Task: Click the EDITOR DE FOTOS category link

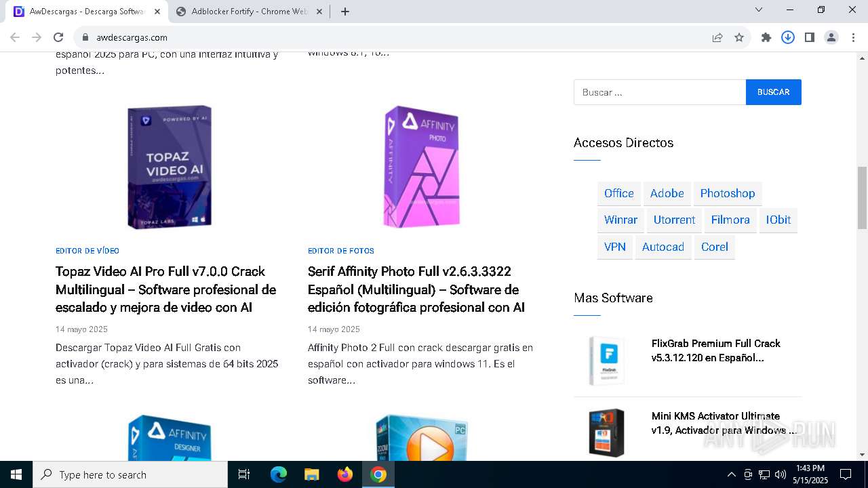Action: (341, 251)
